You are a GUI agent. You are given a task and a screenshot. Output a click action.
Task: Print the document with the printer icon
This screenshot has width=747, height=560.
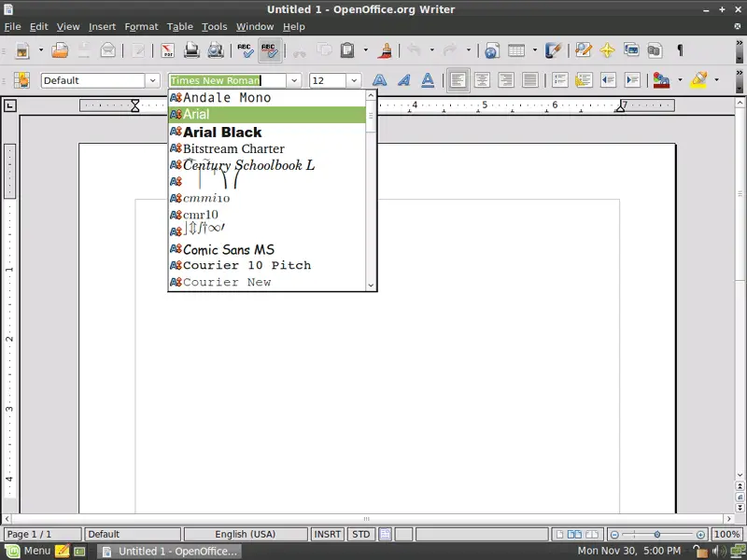tap(191, 50)
